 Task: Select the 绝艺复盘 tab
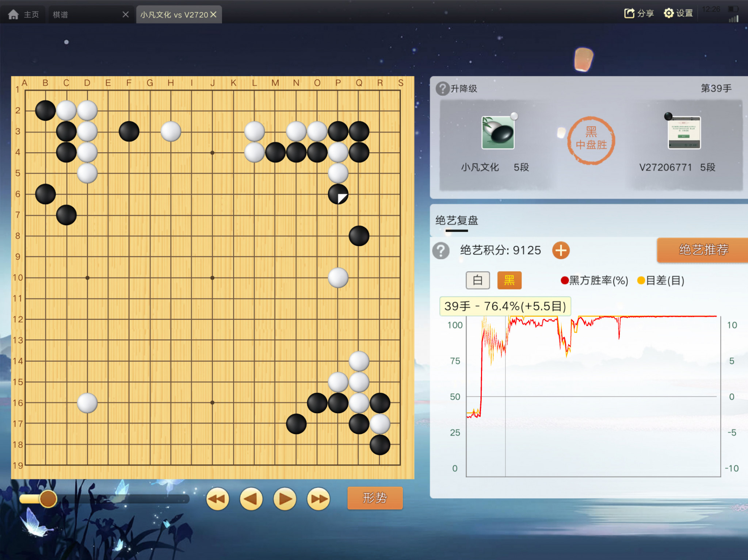click(x=457, y=220)
